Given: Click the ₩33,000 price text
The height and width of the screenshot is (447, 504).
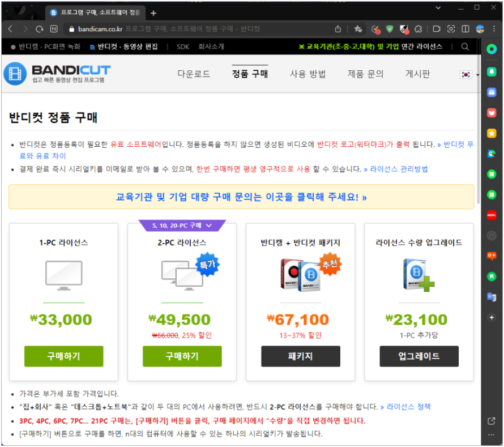Looking at the screenshot, I should pos(61,320).
